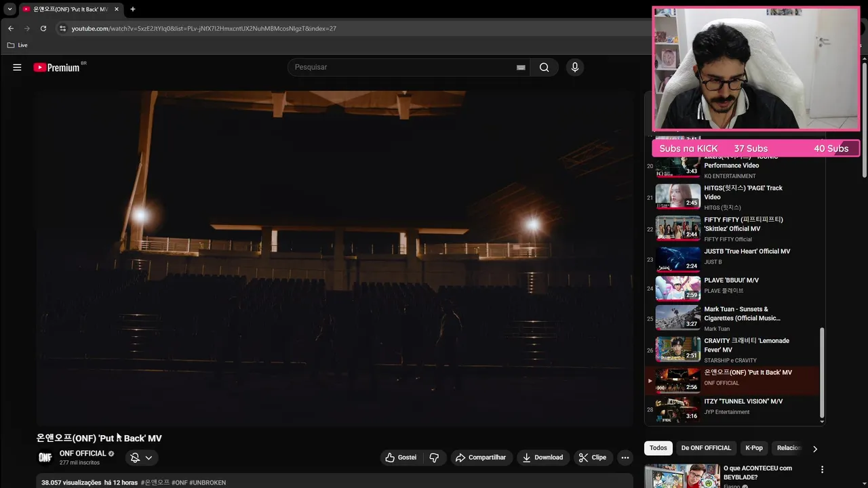Click 'FIFTY FIFTY Official' channel text

(728, 239)
